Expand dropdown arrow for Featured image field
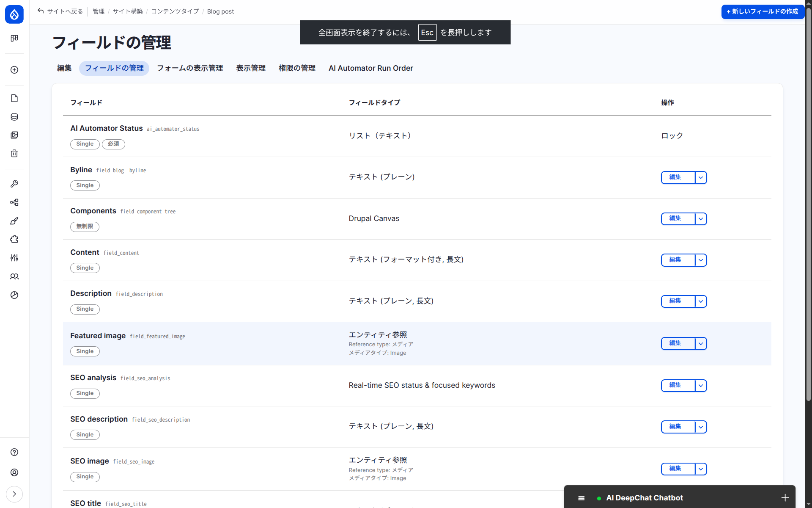The width and height of the screenshot is (812, 508). point(701,343)
